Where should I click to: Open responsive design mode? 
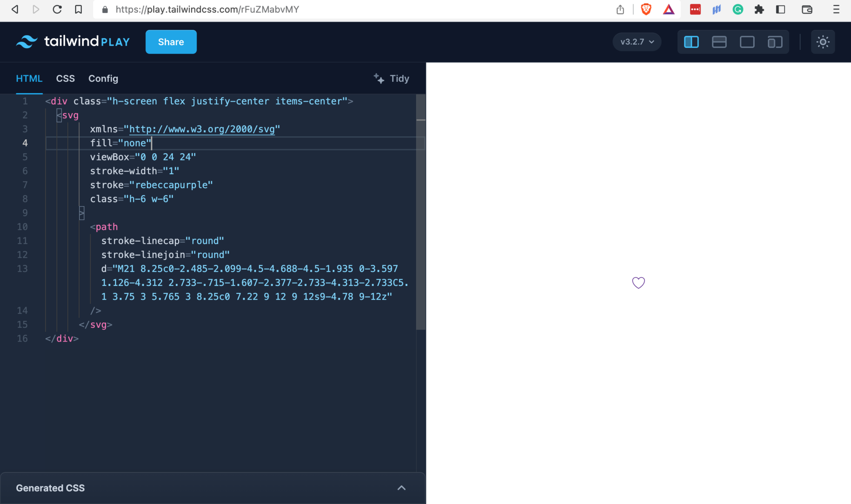click(775, 42)
